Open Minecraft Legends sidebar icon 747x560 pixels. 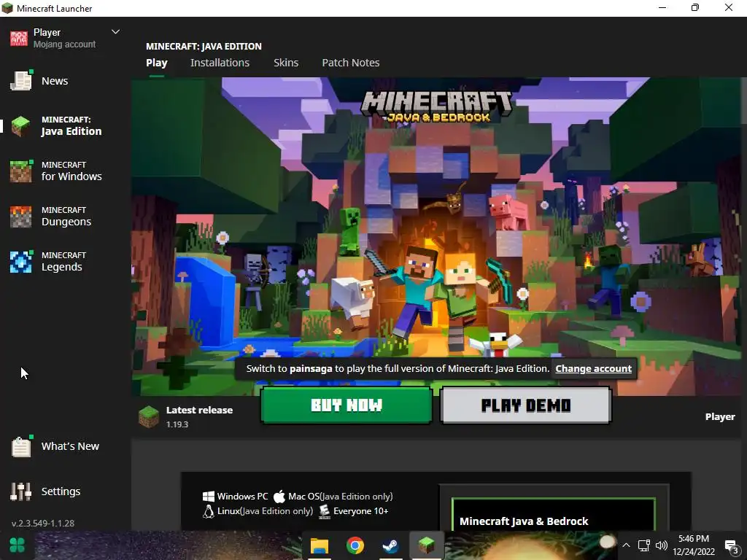click(x=21, y=262)
